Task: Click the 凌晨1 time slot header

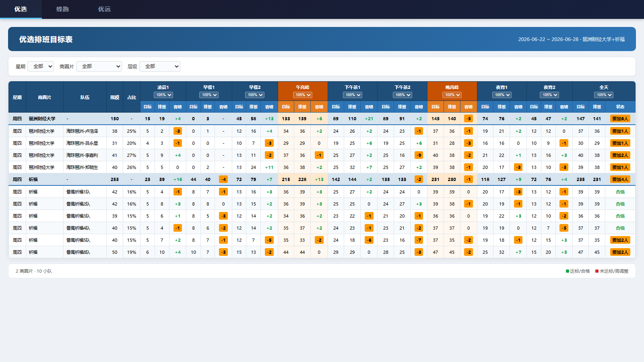Action: [x=163, y=87]
